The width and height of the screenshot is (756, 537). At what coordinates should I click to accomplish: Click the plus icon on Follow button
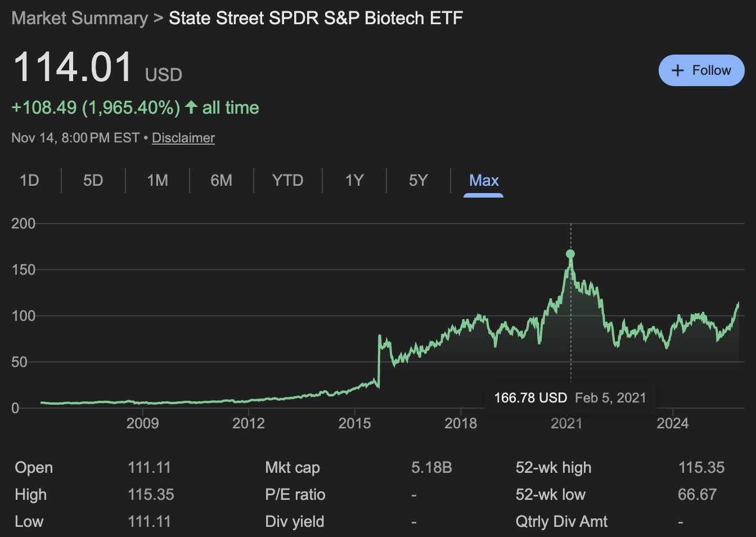click(x=678, y=70)
